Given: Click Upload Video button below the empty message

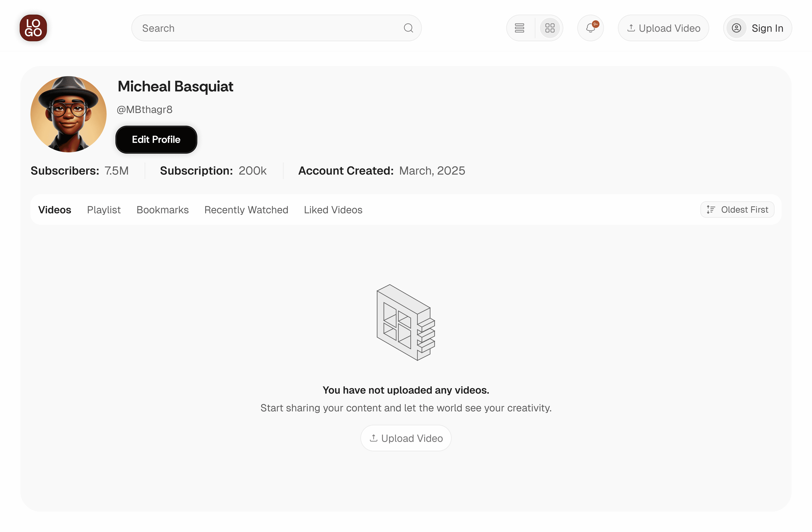Looking at the screenshot, I should point(406,438).
